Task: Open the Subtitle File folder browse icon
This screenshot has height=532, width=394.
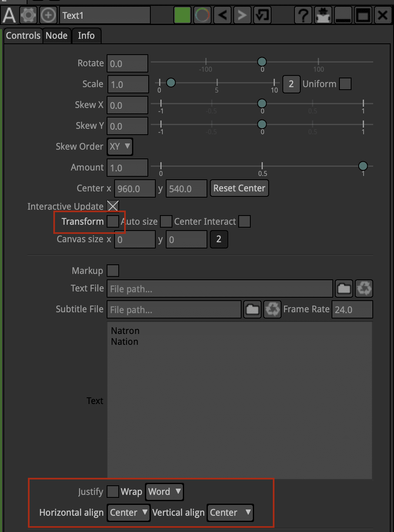Action: [253, 309]
